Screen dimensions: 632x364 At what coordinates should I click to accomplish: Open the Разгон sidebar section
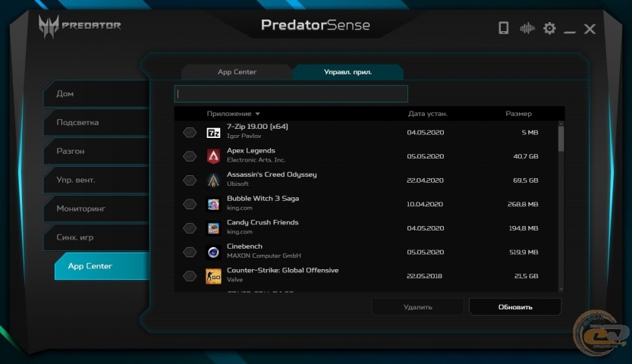tap(97, 151)
